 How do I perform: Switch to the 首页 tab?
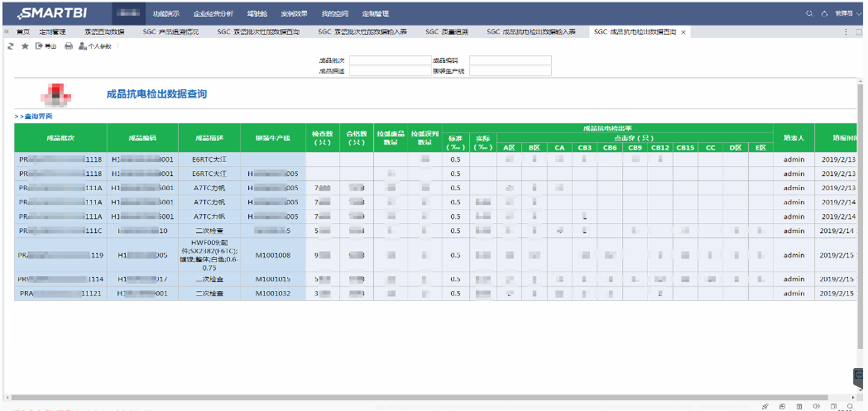pos(23,32)
